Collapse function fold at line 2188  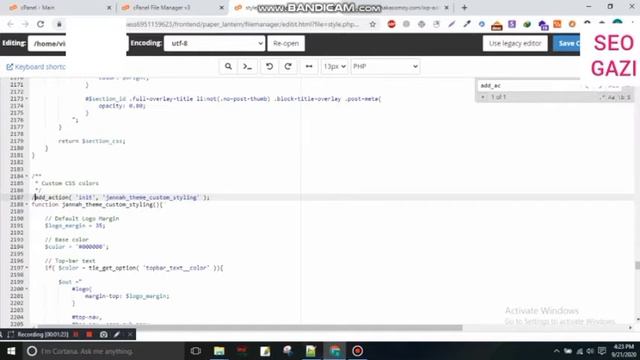(27, 204)
